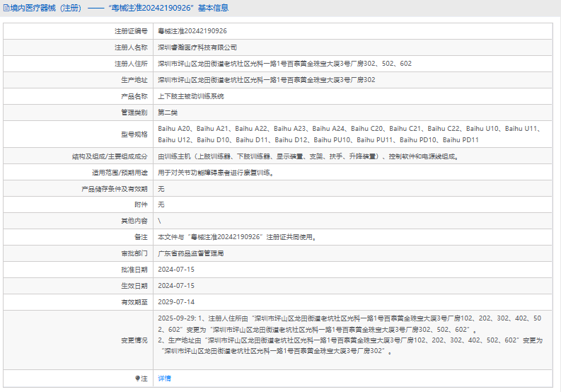Click the 附件 label
The width and height of the screenshot is (561, 392).
[141, 204]
